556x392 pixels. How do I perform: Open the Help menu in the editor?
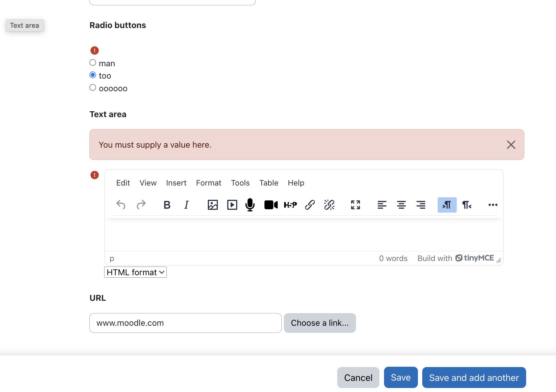point(296,183)
